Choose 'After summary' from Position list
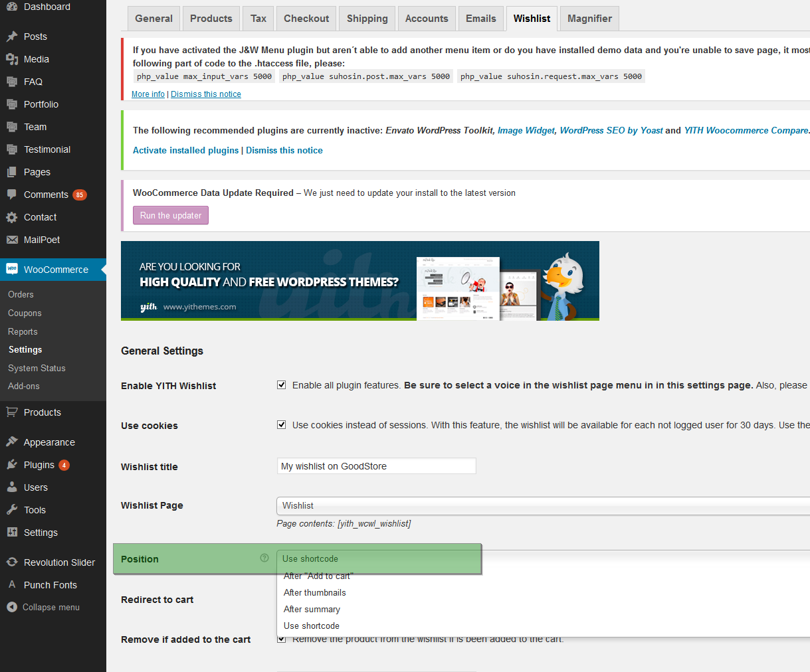The width and height of the screenshot is (810, 672). coord(312,609)
